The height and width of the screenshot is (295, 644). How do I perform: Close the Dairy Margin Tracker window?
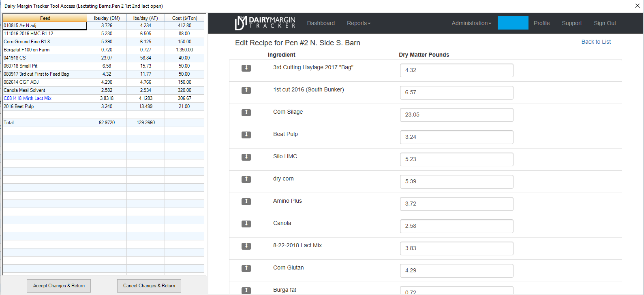pyautogui.click(x=637, y=6)
